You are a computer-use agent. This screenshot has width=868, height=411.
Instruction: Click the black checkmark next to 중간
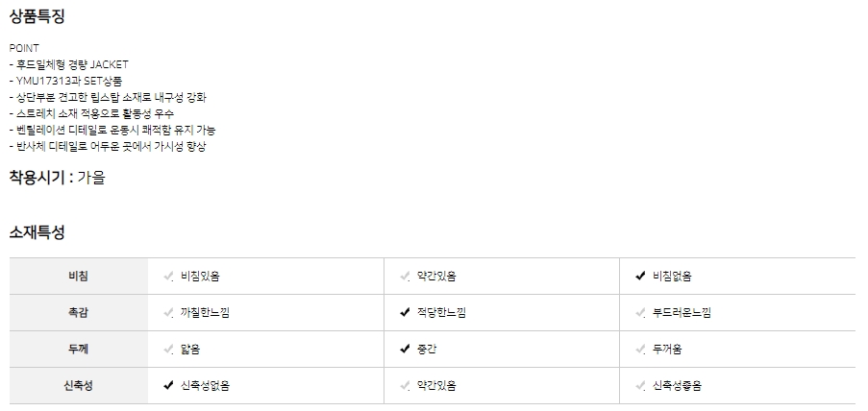coord(405,350)
